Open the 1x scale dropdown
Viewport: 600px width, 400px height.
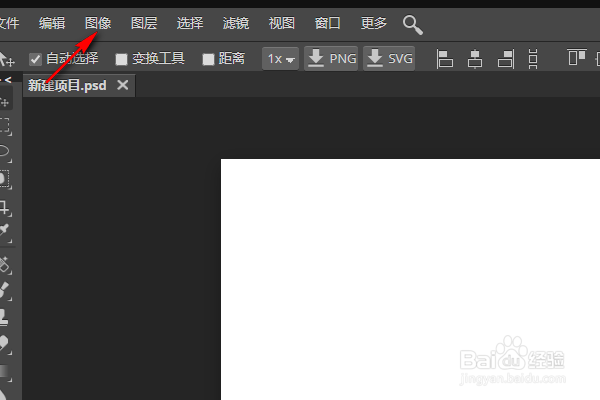[x=280, y=59]
